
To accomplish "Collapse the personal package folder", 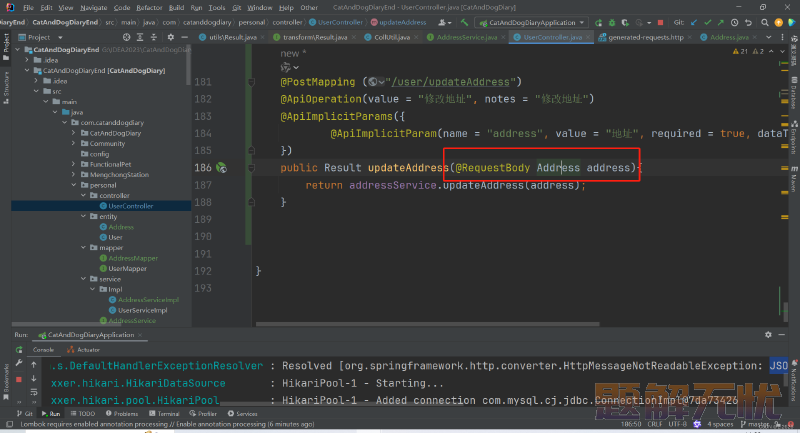I will click(74, 185).
